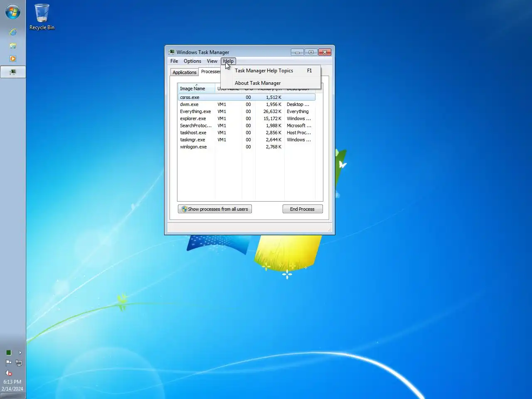Click the 'Everything' description cell
Viewport: 532px width, 399px height.
[298, 111]
